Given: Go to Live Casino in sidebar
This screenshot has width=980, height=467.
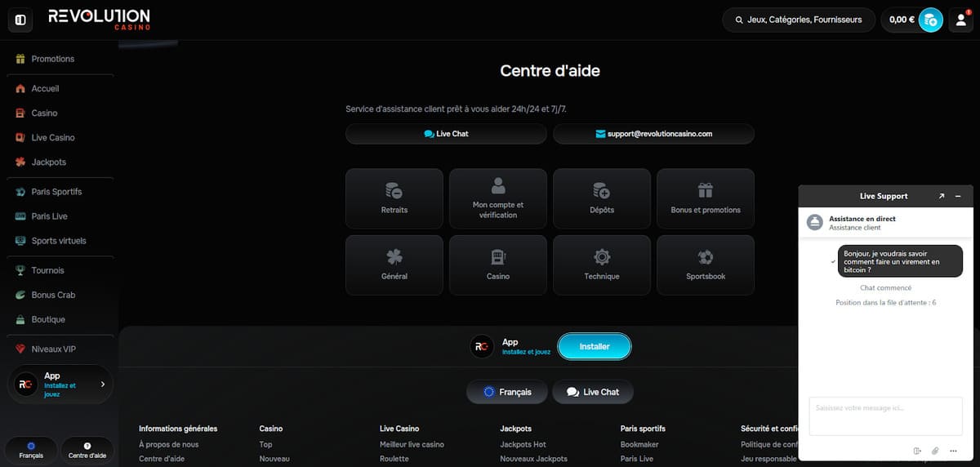Looking at the screenshot, I should [x=52, y=138].
